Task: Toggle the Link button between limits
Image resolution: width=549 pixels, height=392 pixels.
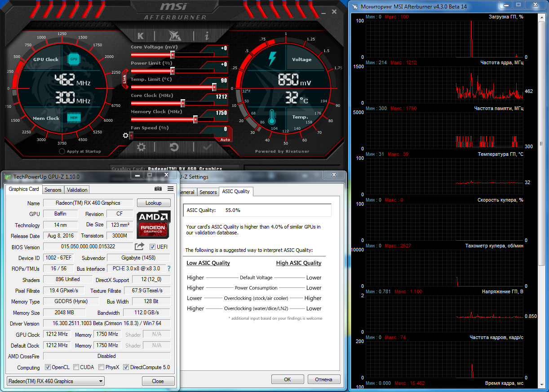Action: pos(125,79)
